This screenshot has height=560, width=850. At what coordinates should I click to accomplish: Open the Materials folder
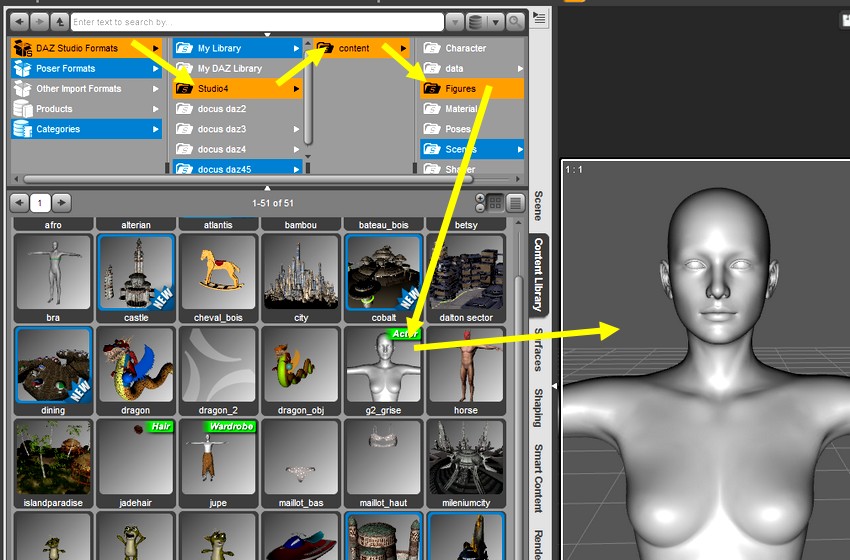[x=472, y=108]
